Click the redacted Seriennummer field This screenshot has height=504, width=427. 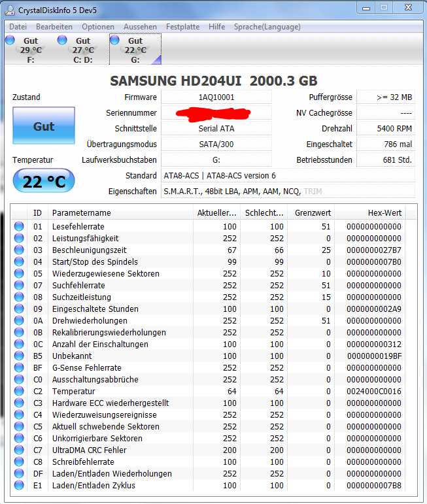(216, 113)
